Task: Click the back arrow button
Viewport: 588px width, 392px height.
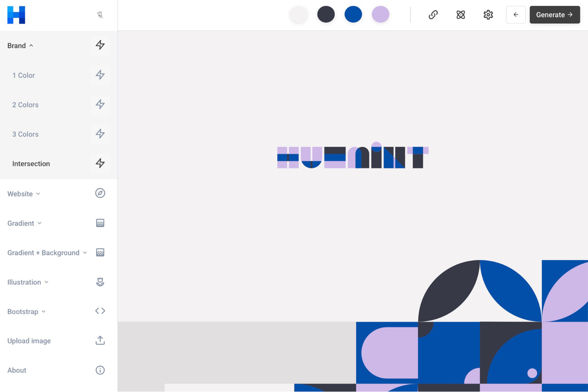Action: [x=516, y=15]
